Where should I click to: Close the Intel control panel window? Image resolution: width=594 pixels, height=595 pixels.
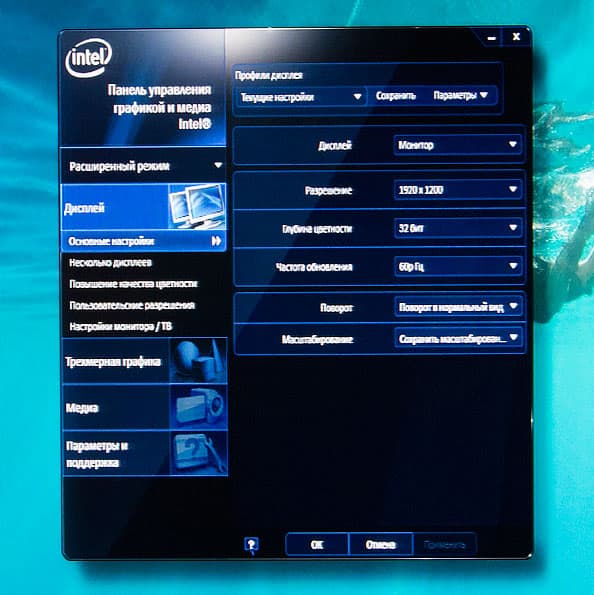[x=516, y=37]
